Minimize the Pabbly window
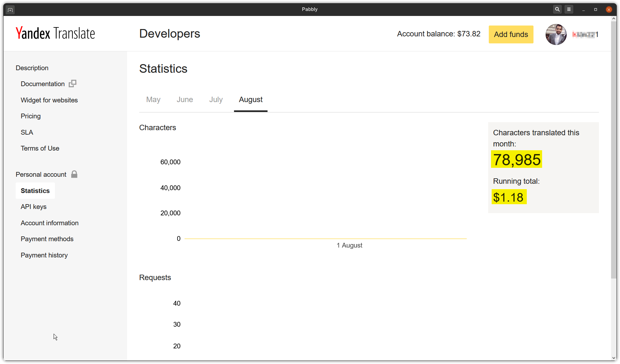The width and height of the screenshot is (620, 364). pos(583,10)
